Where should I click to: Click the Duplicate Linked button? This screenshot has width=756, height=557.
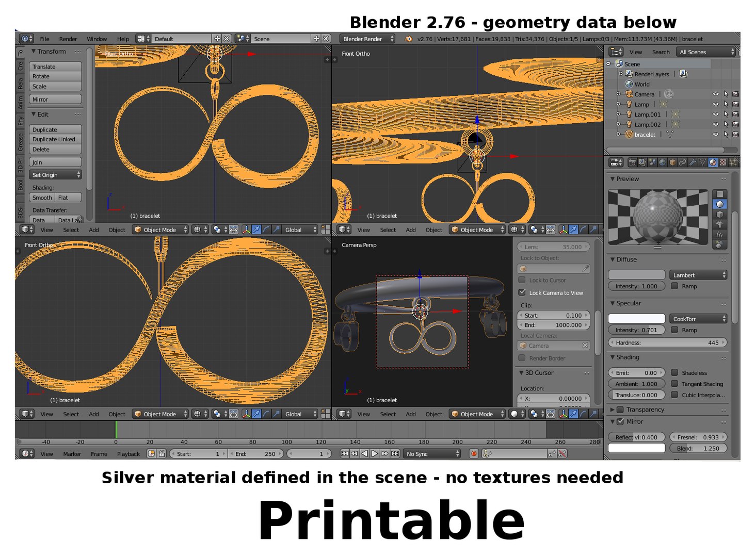55,139
